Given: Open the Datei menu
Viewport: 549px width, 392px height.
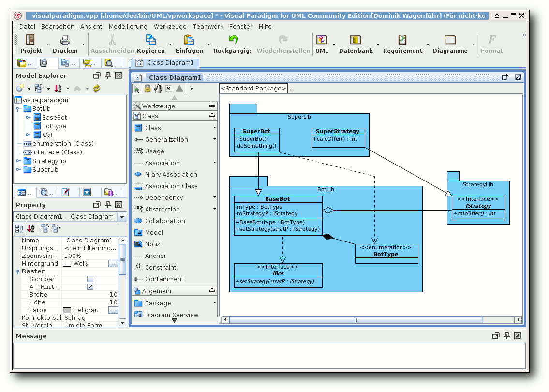Looking at the screenshot, I should (27, 27).
